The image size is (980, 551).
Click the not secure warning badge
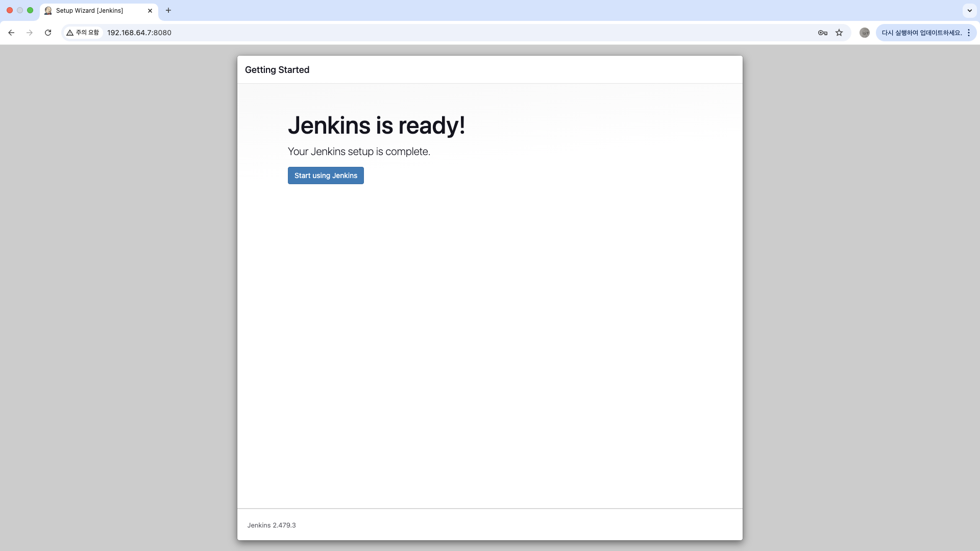83,33
